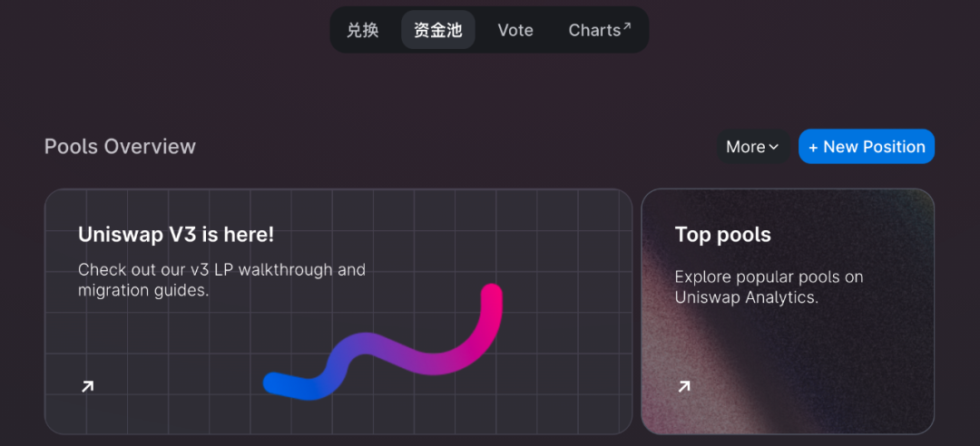This screenshot has width=980, height=446.
Task: Select the 资金池 pool tab
Action: tap(437, 30)
